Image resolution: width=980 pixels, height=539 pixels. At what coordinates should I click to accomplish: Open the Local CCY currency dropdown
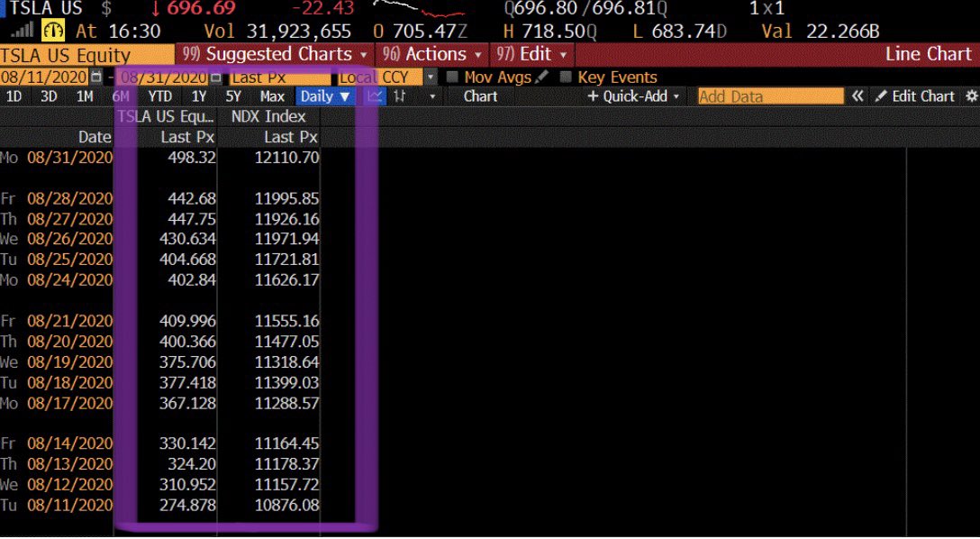[x=431, y=77]
